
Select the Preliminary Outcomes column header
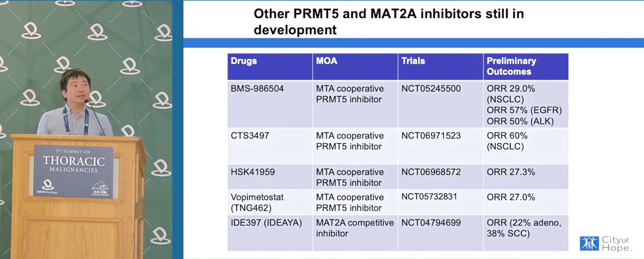tap(526, 67)
